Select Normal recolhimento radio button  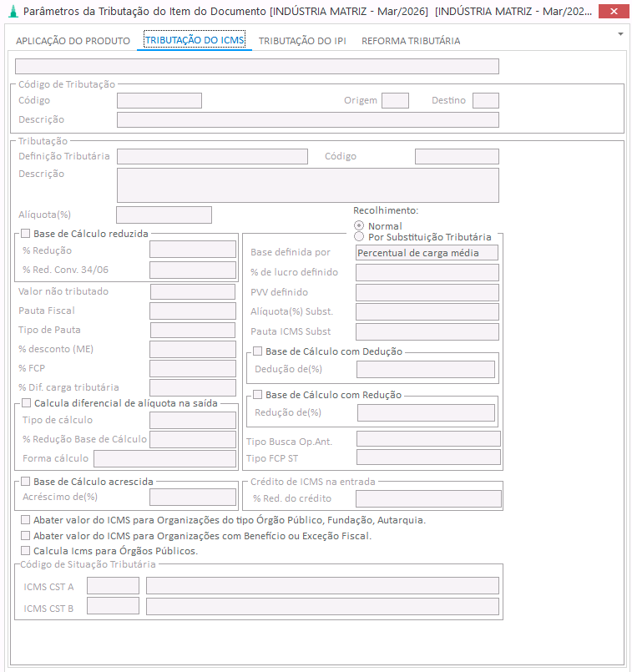click(x=359, y=225)
